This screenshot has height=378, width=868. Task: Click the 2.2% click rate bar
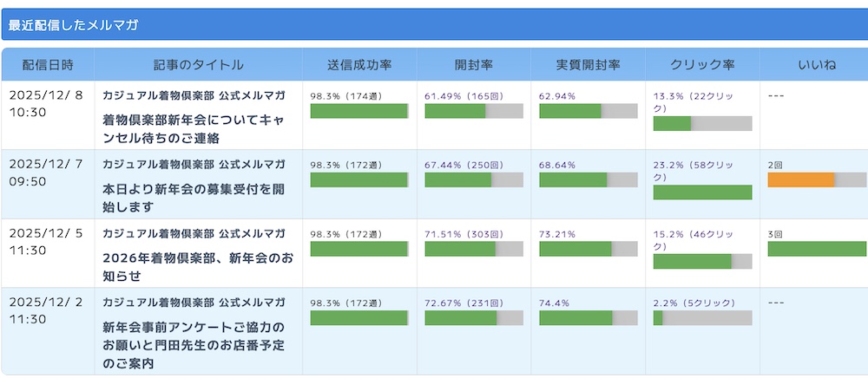(702, 318)
